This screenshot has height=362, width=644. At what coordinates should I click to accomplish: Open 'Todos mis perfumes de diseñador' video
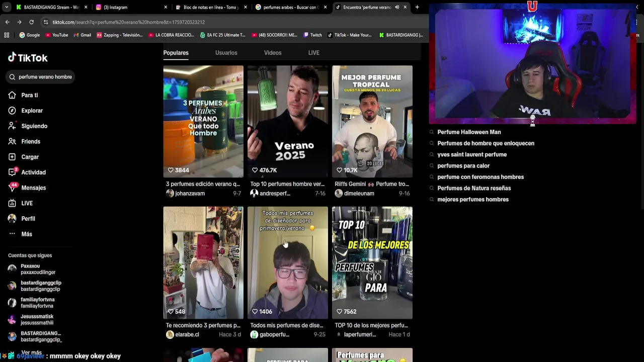[288, 262]
